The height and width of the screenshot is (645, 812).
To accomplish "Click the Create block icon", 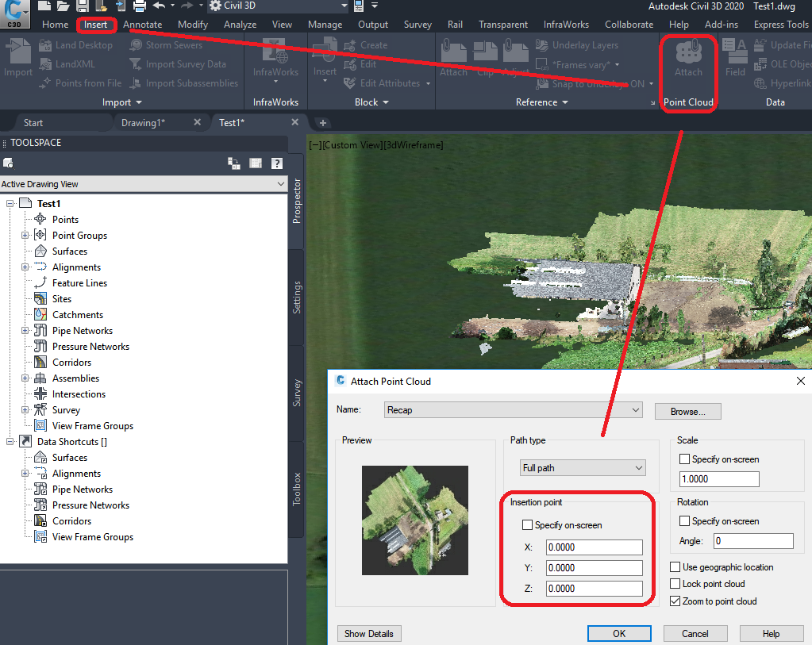I will click(x=350, y=45).
